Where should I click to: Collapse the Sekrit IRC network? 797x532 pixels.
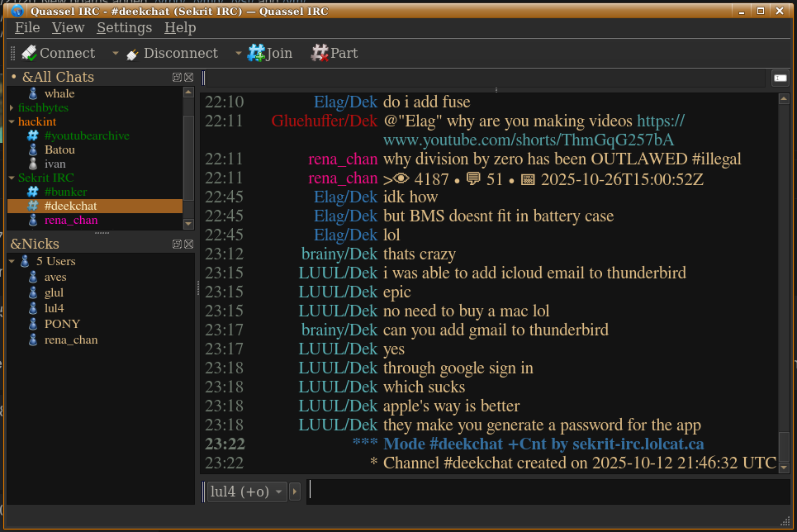click(12, 178)
